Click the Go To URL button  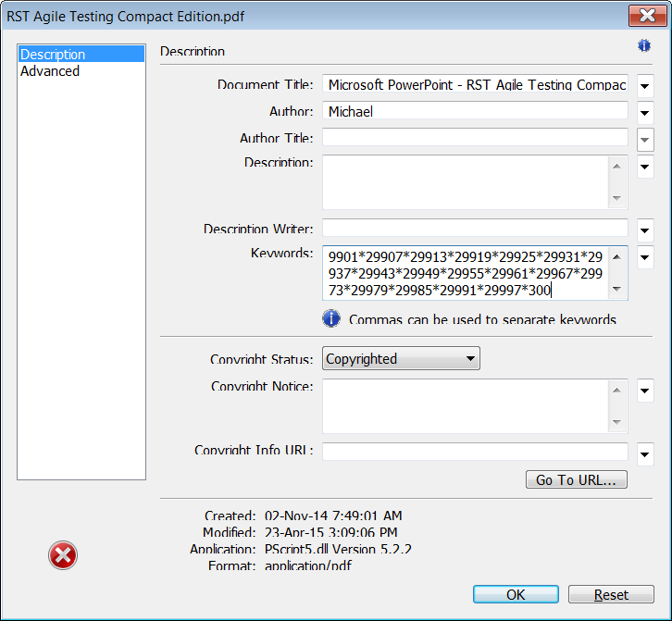[577, 479]
